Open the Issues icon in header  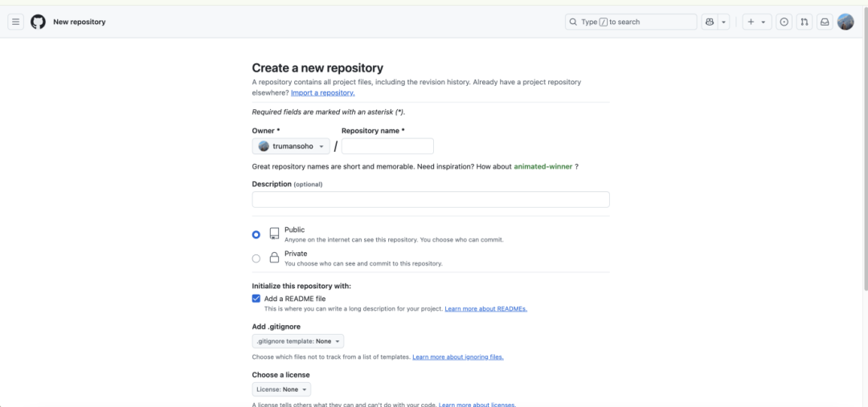784,22
